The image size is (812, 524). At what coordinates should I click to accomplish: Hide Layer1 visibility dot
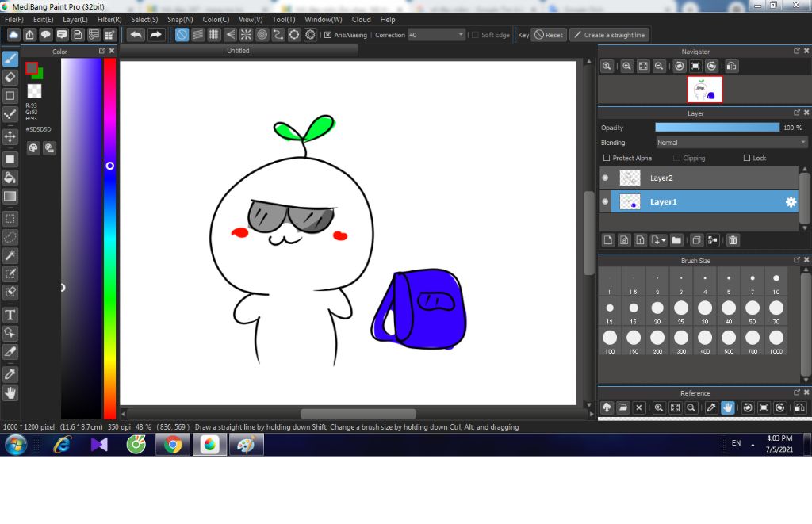pyautogui.click(x=605, y=201)
